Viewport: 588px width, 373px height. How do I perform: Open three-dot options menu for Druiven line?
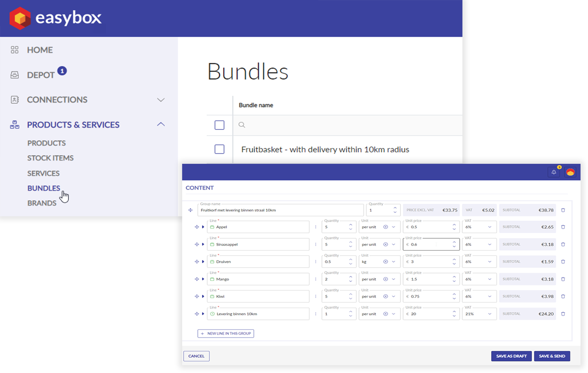tap(315, 262)
